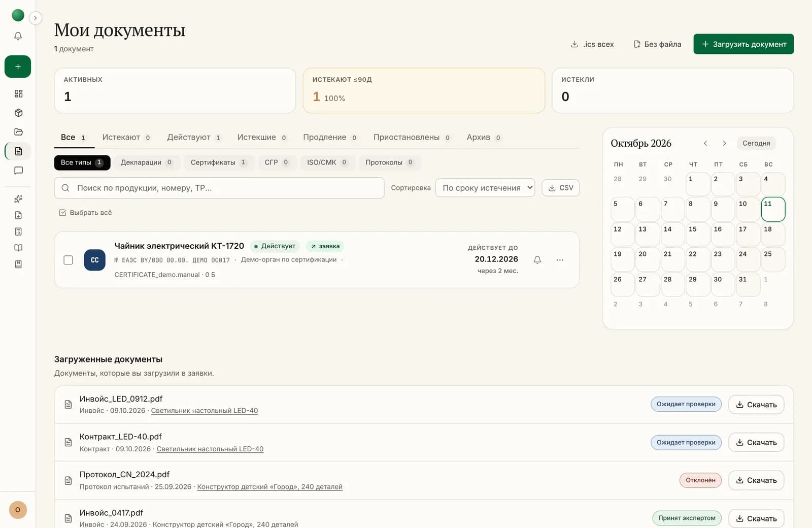The image size is (812, 528).
Task: Open the dashboard grid icon in sidebar
Action: 18,93
